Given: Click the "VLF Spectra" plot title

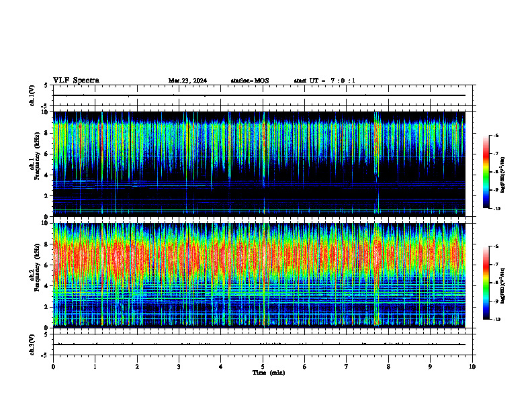Looking at the screenshot, I should click(x=76, y=81).
